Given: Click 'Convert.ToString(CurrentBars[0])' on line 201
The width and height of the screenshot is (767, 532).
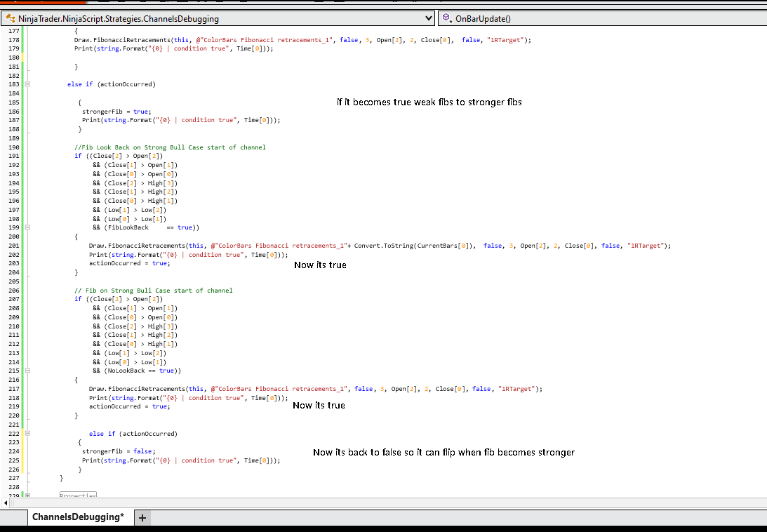Looking at the screenshot, I should 413,246.
